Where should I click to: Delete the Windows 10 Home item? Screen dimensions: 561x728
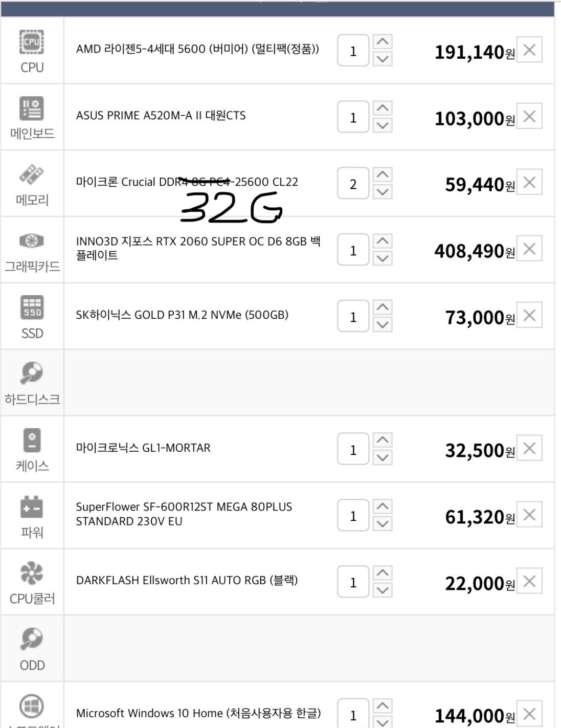[x=529, y=714]
